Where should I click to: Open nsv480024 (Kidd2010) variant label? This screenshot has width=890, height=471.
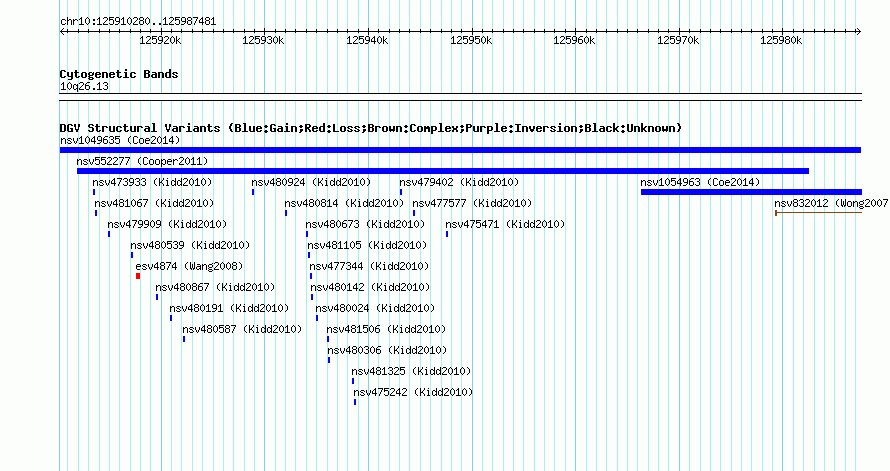point(375,308)
